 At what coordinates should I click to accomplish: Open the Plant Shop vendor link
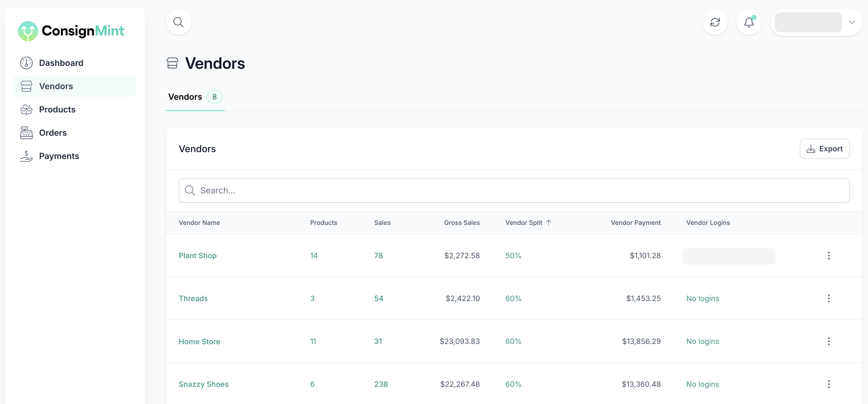tap(198, 256)
